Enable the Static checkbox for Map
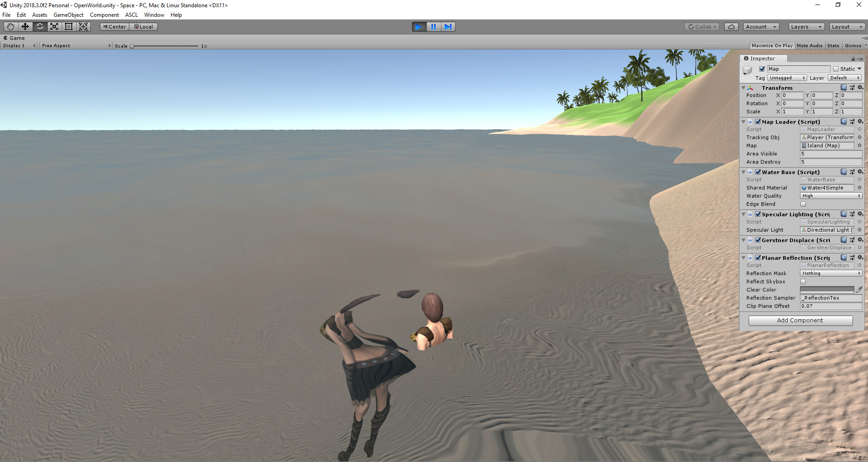This screenshot has width=868, height=462. [835, 68]
